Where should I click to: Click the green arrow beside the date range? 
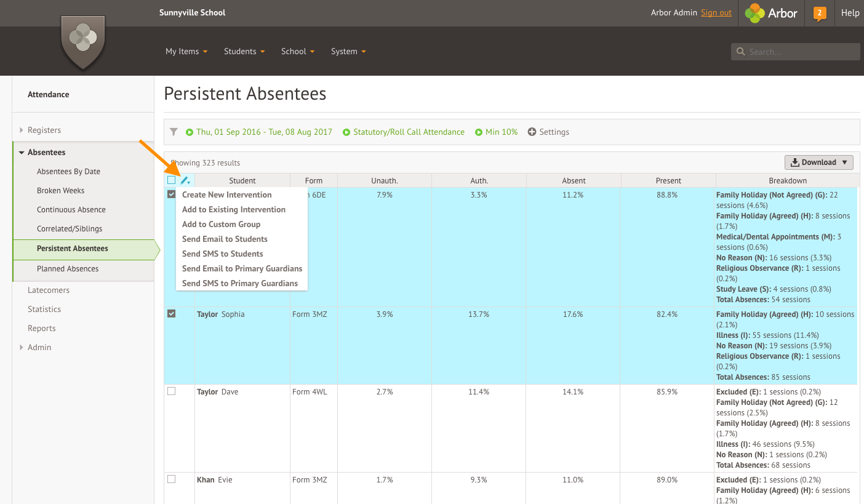coord(190,132)
